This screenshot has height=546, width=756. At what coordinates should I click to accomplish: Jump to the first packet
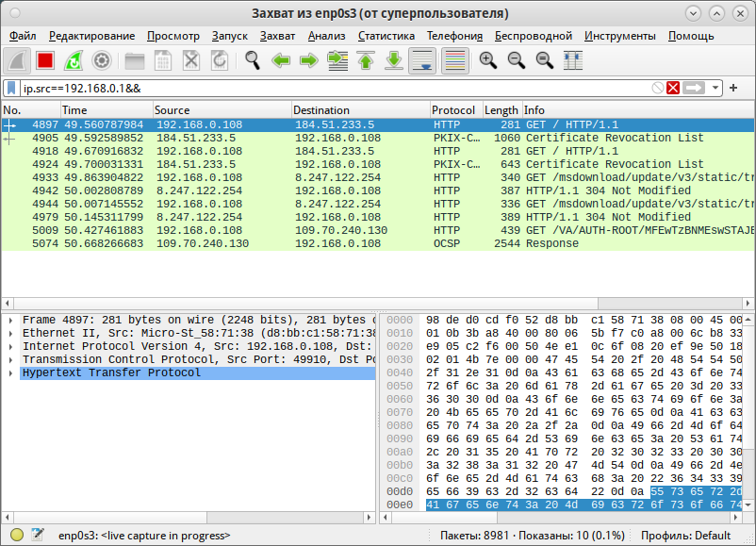(366, 60)
